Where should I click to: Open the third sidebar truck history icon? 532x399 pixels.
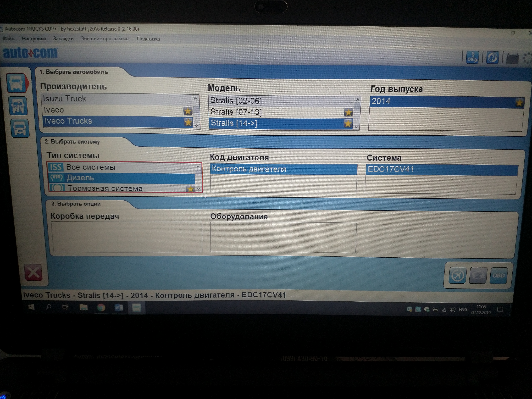coord(20,128)
